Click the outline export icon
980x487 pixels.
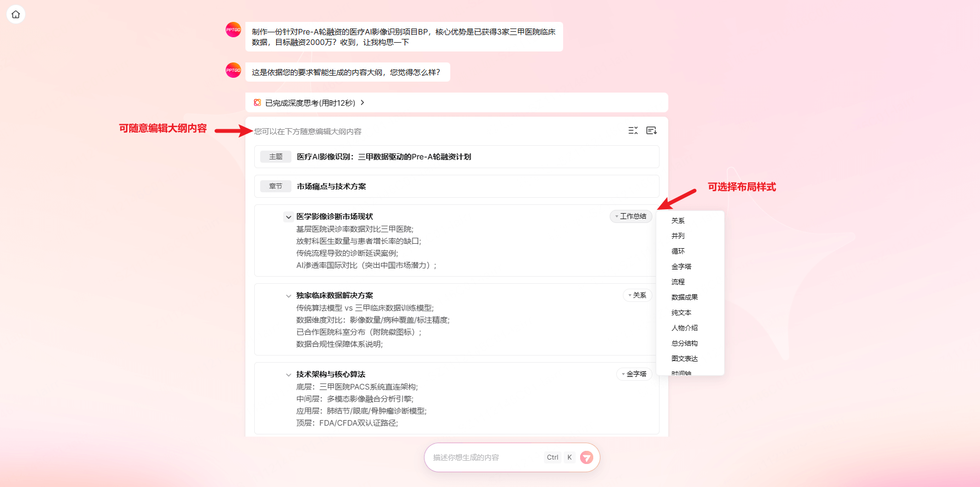click(651, 130)
